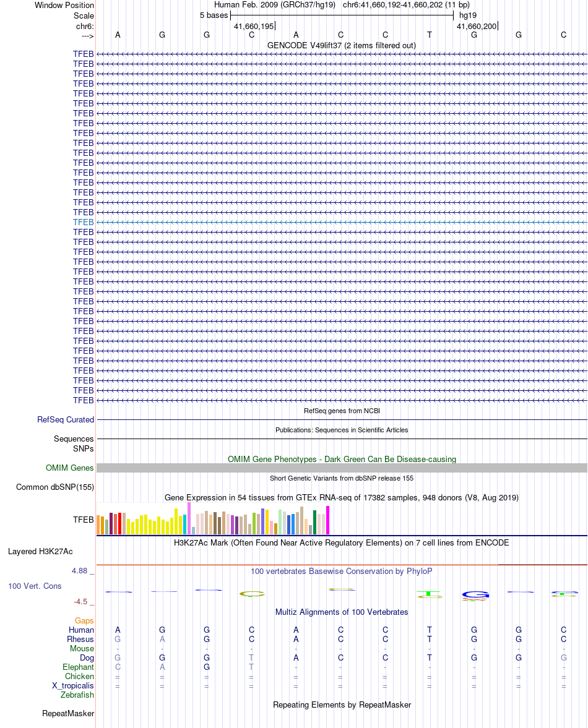Click the GTEx Gene Expression track title
This screenshot has height=728, width=588.
342,498
